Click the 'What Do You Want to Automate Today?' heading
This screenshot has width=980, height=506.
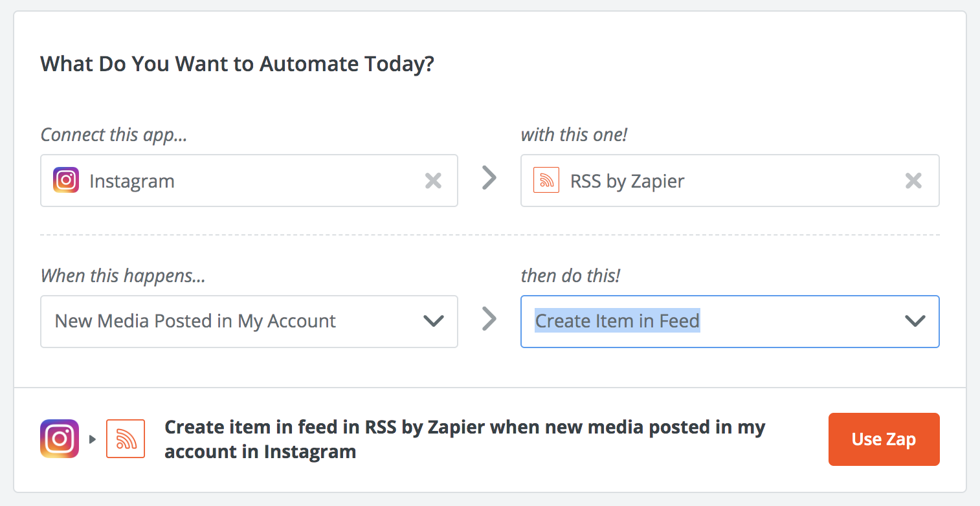(237, 64)
